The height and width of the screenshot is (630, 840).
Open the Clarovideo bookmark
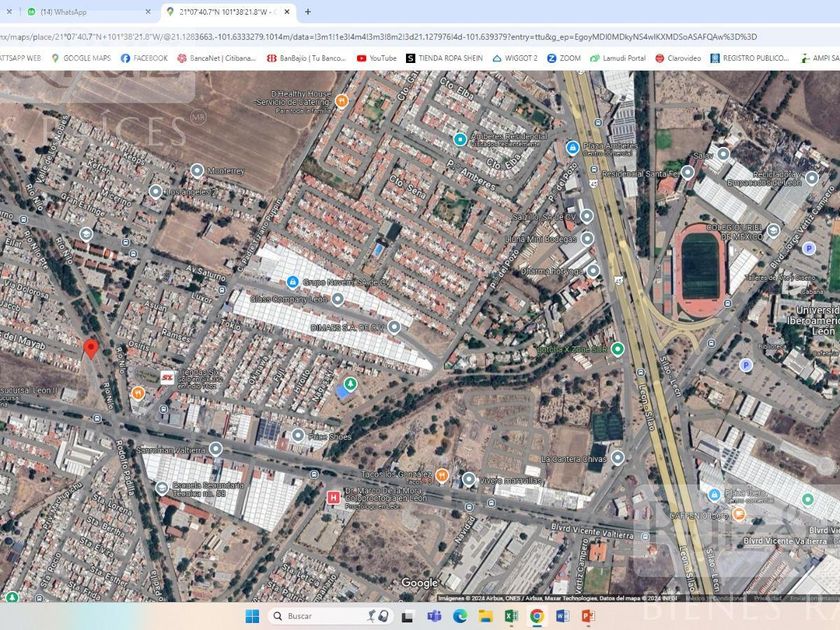(x=678, y=58)
